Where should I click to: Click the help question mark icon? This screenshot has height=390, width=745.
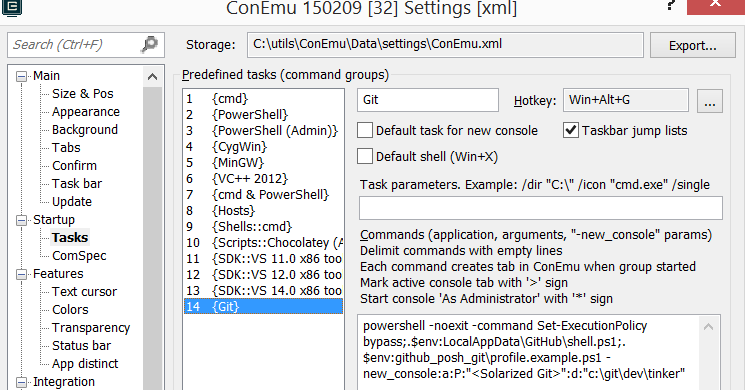coord(670,6)
